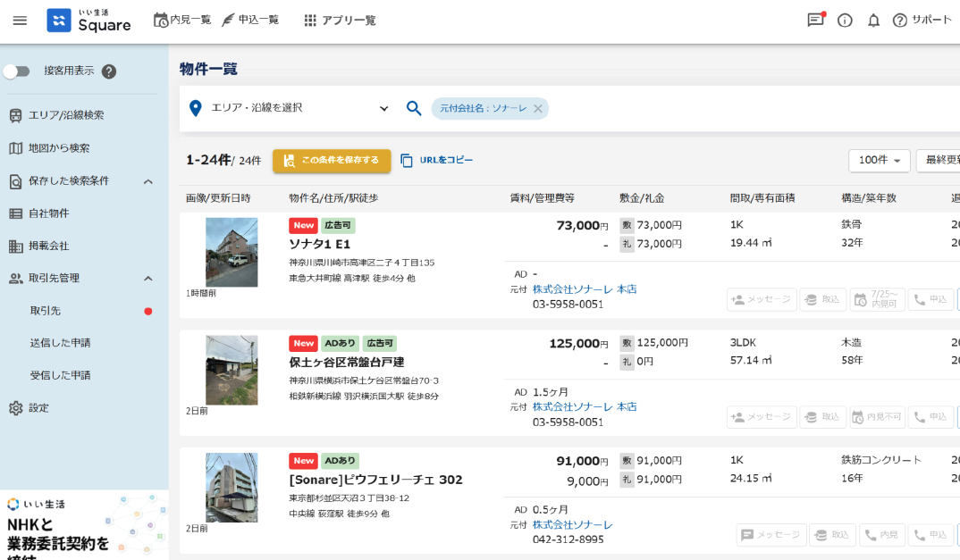
Task: Open 申込一覧 application list
Action: 249,21
